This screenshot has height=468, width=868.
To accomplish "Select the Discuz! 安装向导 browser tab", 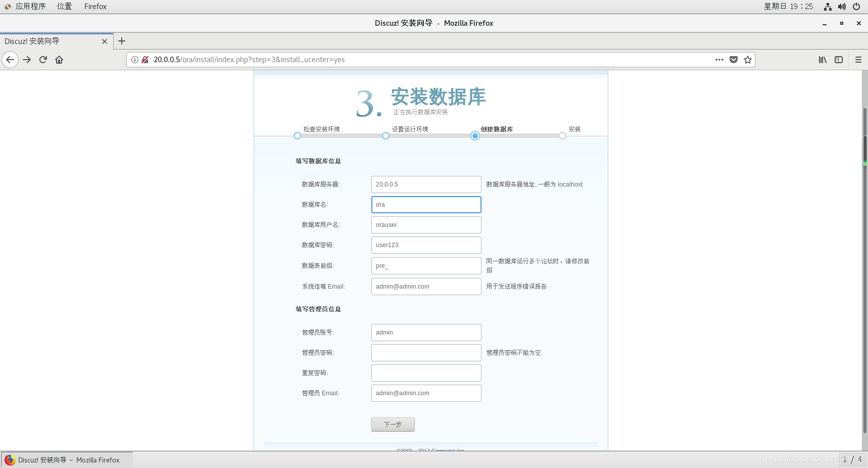I will tap(57, 41).
